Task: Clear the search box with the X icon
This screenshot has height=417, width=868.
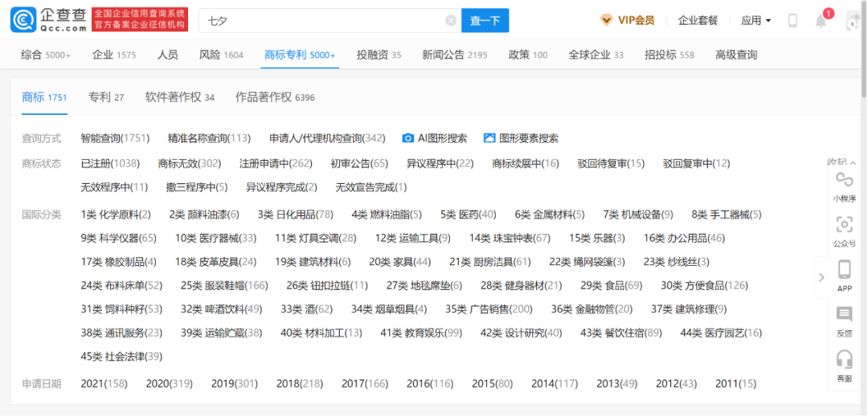Action: (x=451, y=21)
